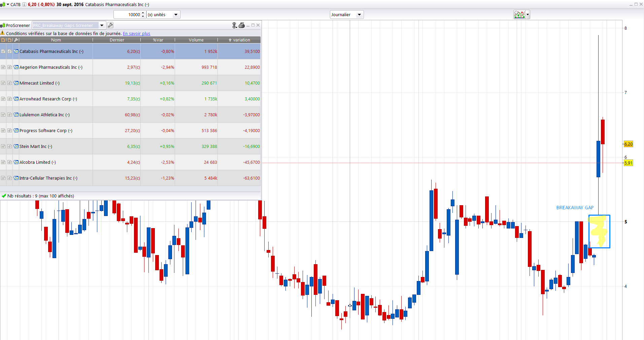Sort by the variation column header
The width and height of the screenshot is (644, 340).
pyautogui.click(x=239, y=40)
